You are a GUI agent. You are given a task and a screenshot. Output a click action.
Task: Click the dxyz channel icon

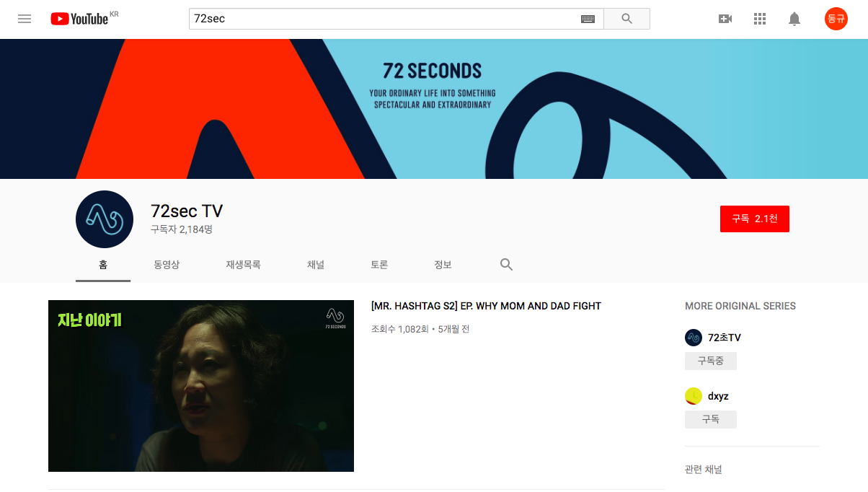pos(694,396)
